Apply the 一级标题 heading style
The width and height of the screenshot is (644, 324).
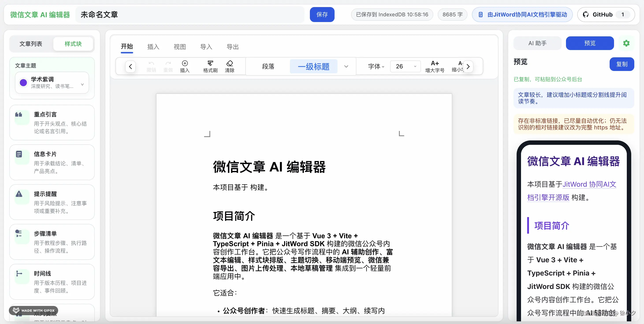coord(313,67)
